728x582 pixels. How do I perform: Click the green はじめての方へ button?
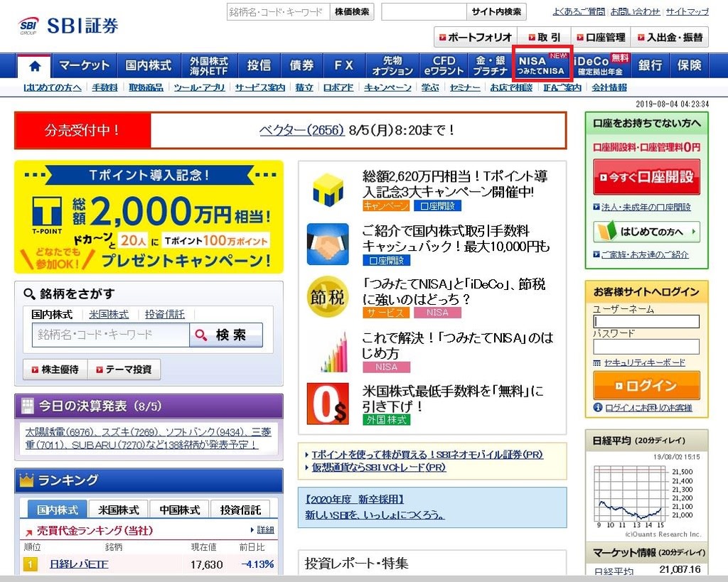coord(646,232)
